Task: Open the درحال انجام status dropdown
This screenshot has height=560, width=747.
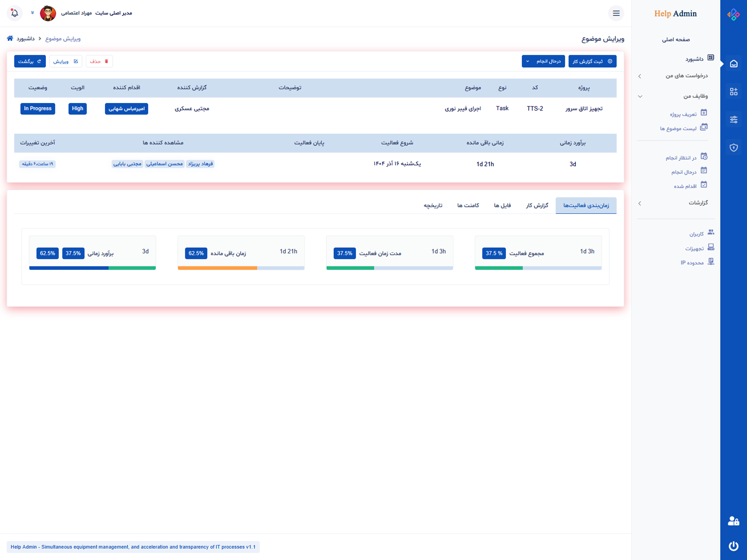Action: pyautogui.click(x=543, y=61)
